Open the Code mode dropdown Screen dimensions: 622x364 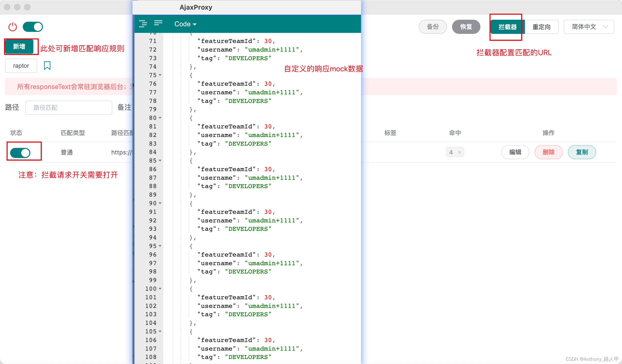click(185, 24)
